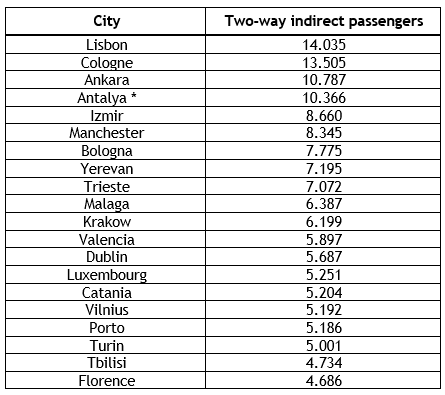The image size is (445, 395).
Task: Click the Dublin value 5.687
Action: (324, 257)
